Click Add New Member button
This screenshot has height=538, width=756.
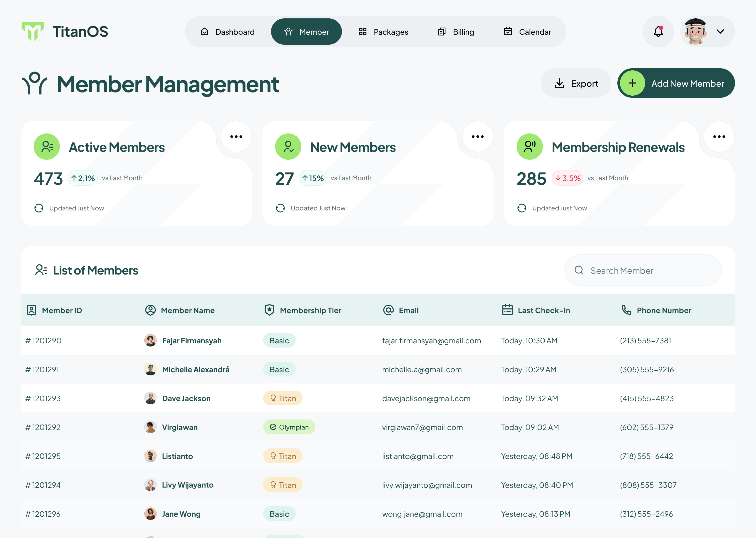point(676,83)
